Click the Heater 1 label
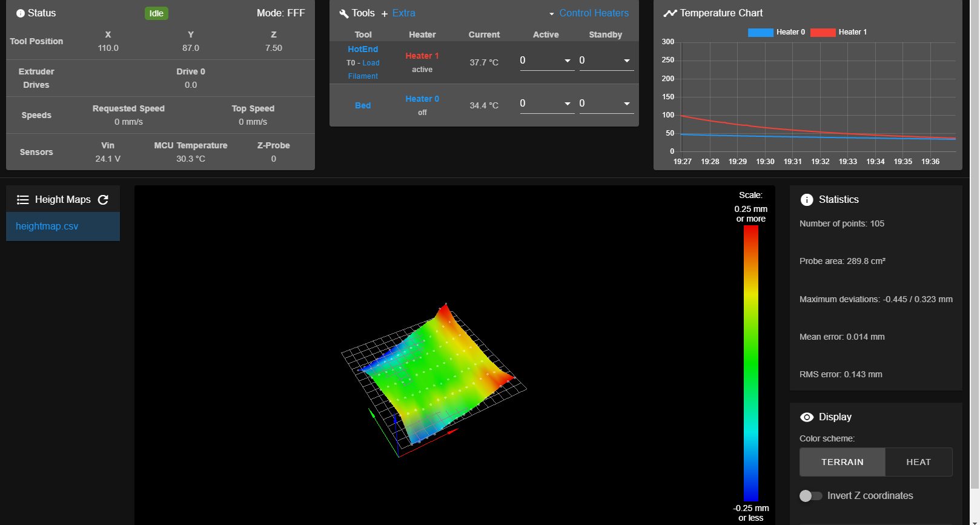Image resolution: width=980 pixels, height=525 pixels. coord(422,56)
